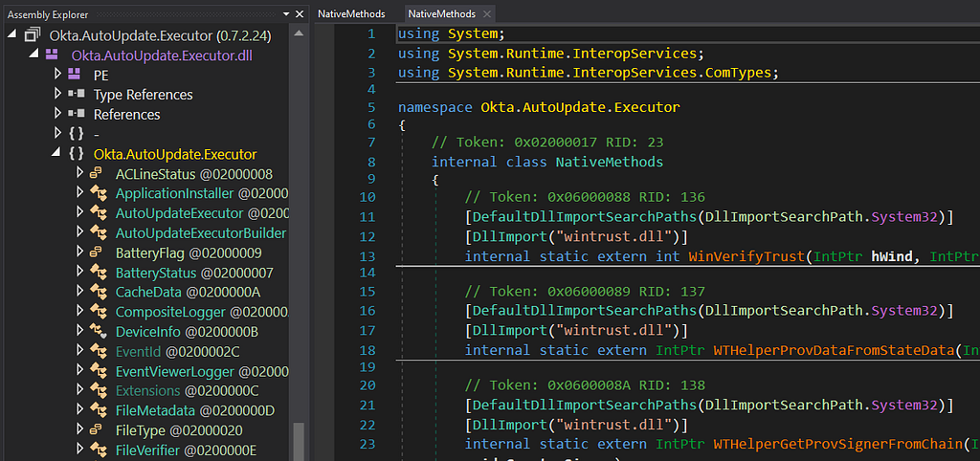
Task: Click System.Runtime.InteropServices.ComTypes on line 3
Action: pyautogui.click(x=610, y=73)
